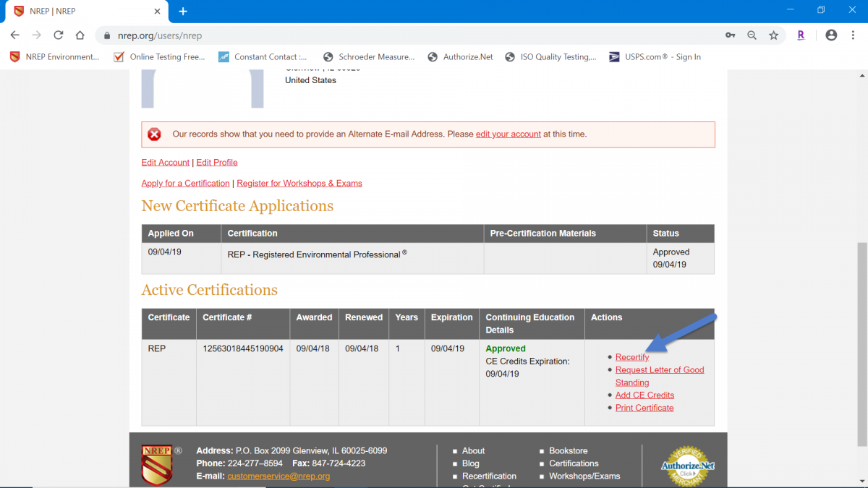The height and width of the screenshot is (488, 868).
Task: Open the Edit Account link
Action: point(166,163)
